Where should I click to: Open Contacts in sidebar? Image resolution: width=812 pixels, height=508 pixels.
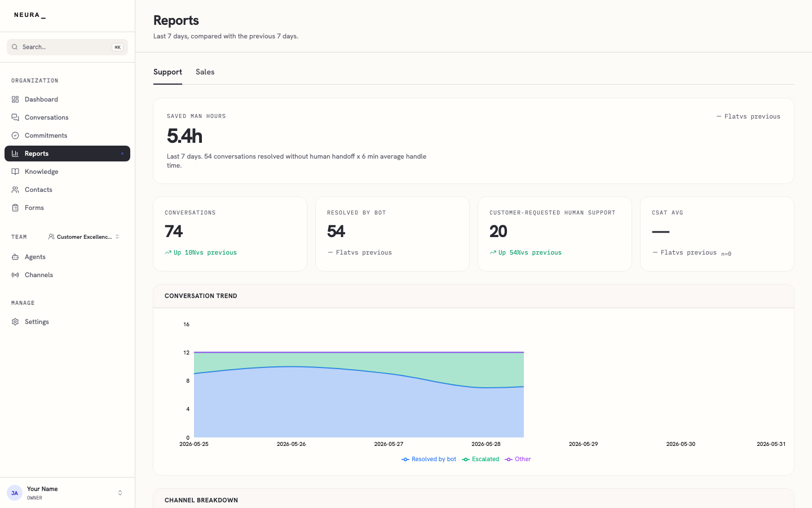pyautogui.click(x=67, y=190)
